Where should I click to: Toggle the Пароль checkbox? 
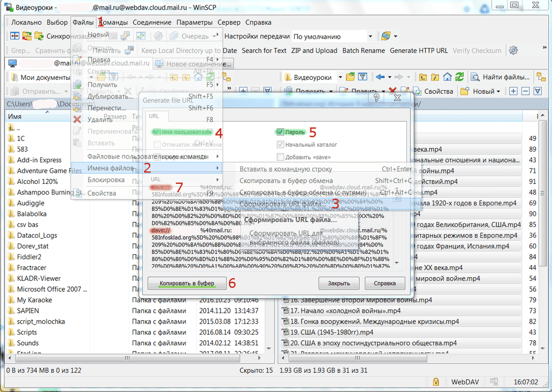click(280, 132)
